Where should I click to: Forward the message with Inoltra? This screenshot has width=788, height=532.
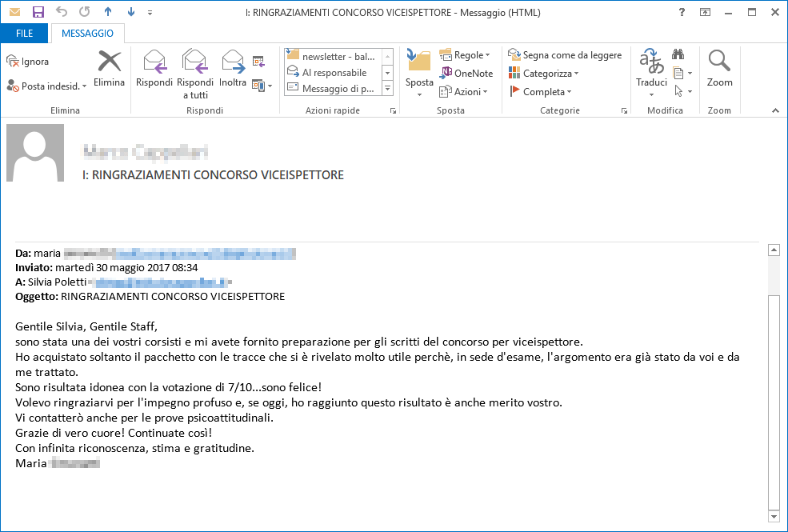(x=233, y=69)
